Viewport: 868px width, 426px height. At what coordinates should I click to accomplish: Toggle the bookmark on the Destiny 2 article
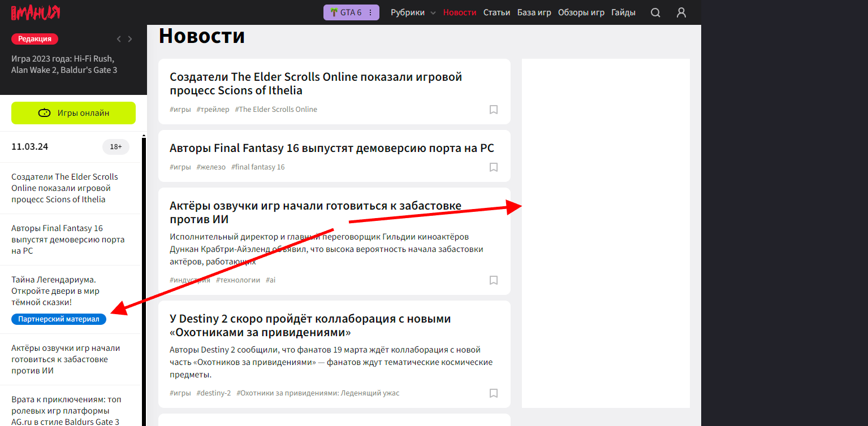493,393
